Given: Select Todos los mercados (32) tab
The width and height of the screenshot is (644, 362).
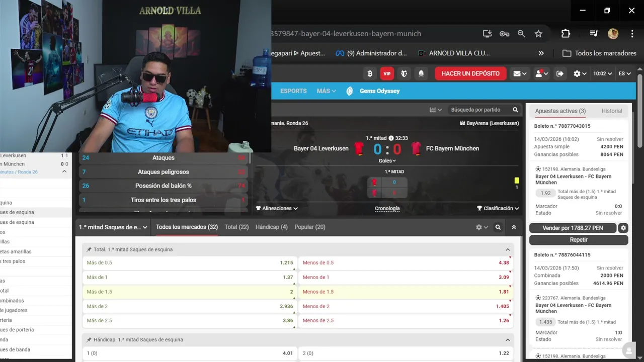Looking at the screenshot, I should (x=187, y=227).
